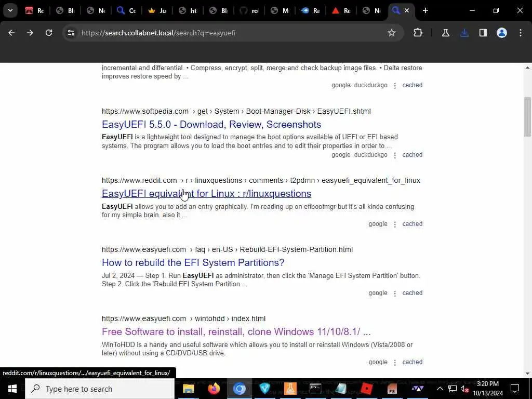Screen dimensions: 532x399
Task: Open Chrome three-dot menu
Action: click(x=521, y=33)
